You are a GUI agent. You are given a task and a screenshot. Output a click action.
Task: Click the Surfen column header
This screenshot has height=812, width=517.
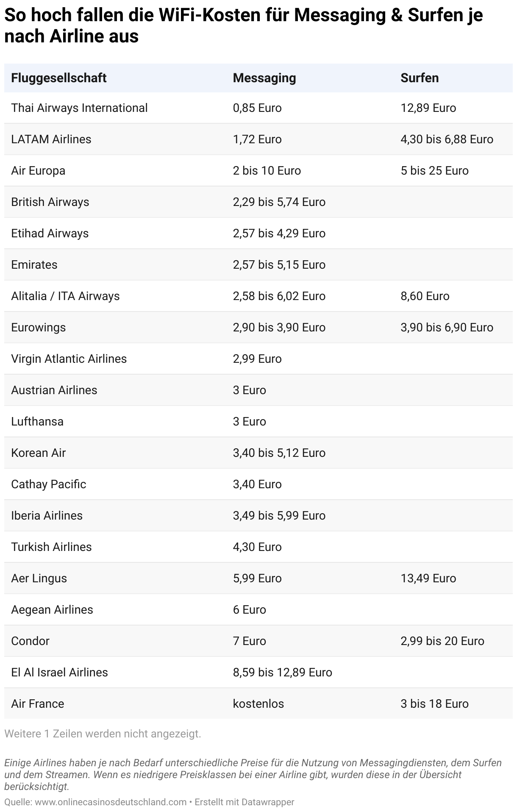point(420,78)
